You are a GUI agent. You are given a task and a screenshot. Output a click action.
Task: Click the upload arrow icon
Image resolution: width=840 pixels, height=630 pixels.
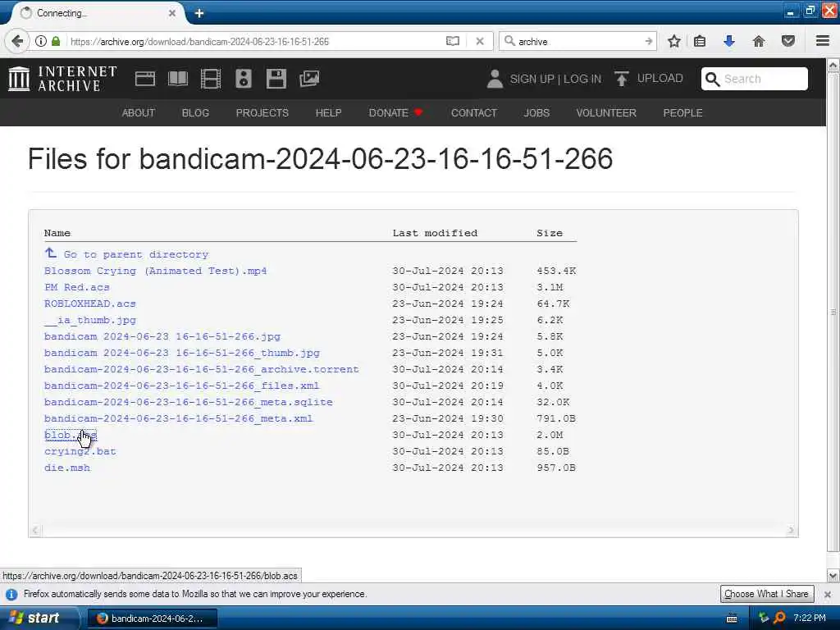pos(622,79)
